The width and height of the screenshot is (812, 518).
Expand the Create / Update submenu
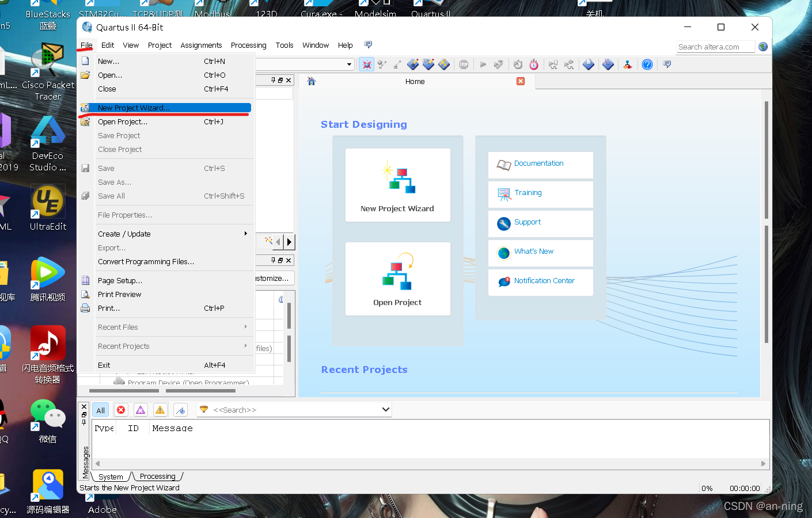coord(165,234)
